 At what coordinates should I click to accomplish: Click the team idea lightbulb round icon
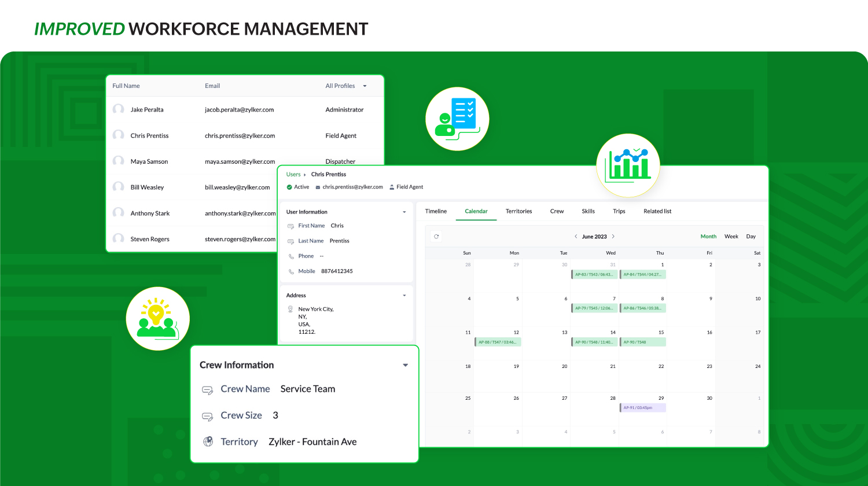(x=157, y=318)
